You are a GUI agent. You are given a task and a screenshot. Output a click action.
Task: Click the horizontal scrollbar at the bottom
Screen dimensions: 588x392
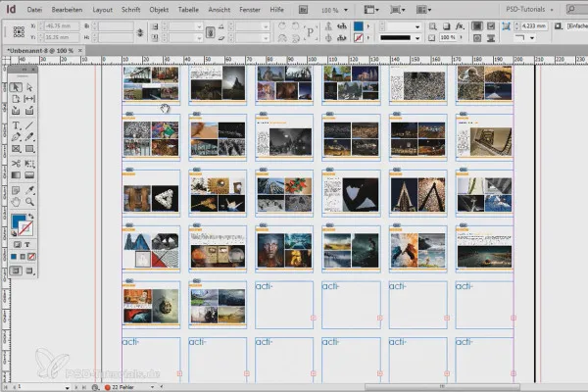click(442, 387)
